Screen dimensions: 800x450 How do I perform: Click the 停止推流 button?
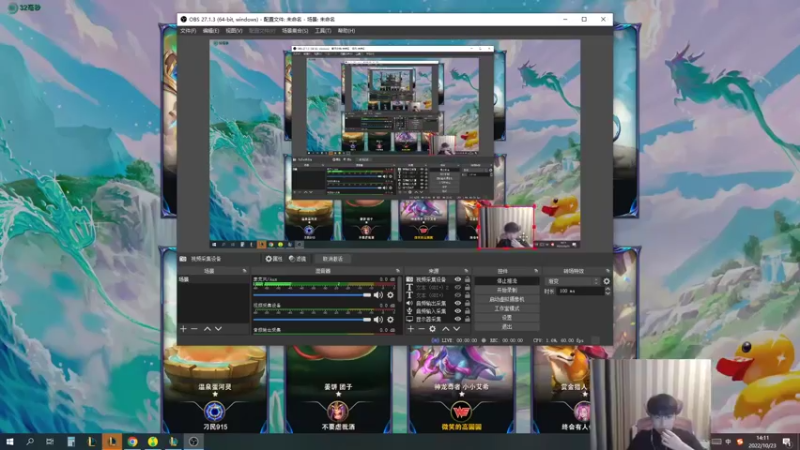[x=507, y=281]
